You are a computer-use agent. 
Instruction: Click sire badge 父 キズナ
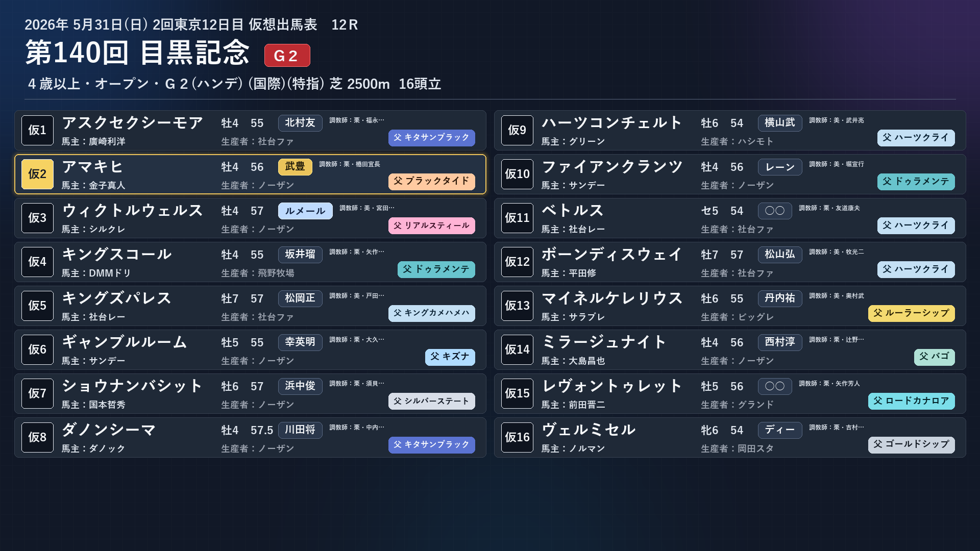[x=450, y=357]
